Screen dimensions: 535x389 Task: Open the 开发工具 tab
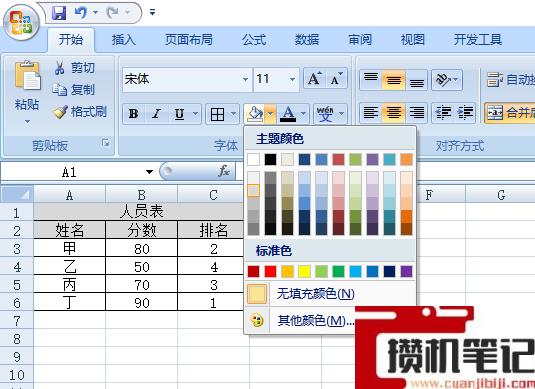(x=477, y=40)
